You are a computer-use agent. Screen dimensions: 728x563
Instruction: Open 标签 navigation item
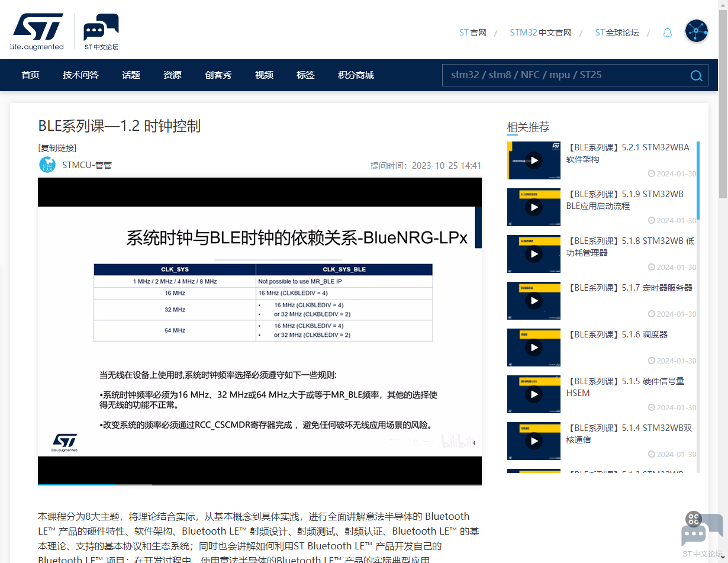point(305,75)
